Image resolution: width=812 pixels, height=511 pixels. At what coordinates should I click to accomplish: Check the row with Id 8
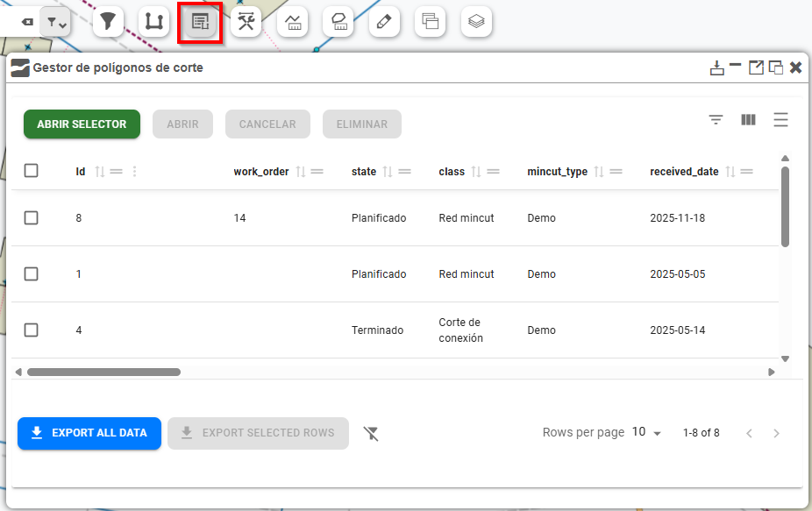click(32, 218)
